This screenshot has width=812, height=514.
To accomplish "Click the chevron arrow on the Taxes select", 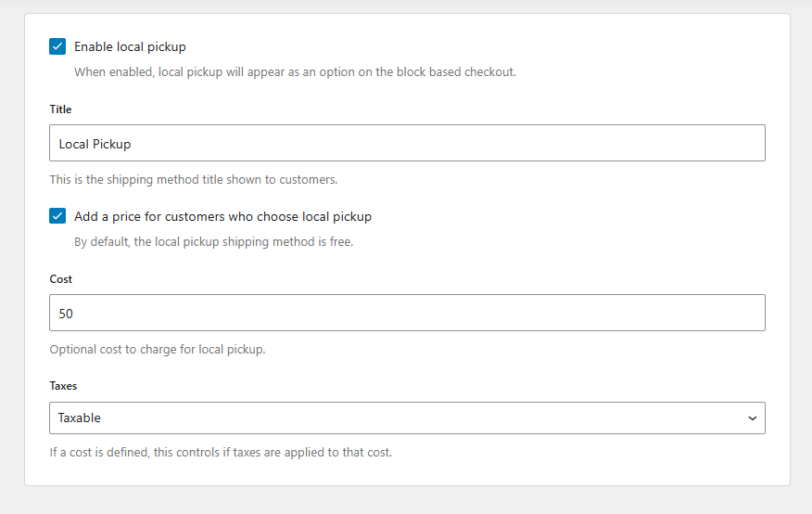I will [752, 418].
